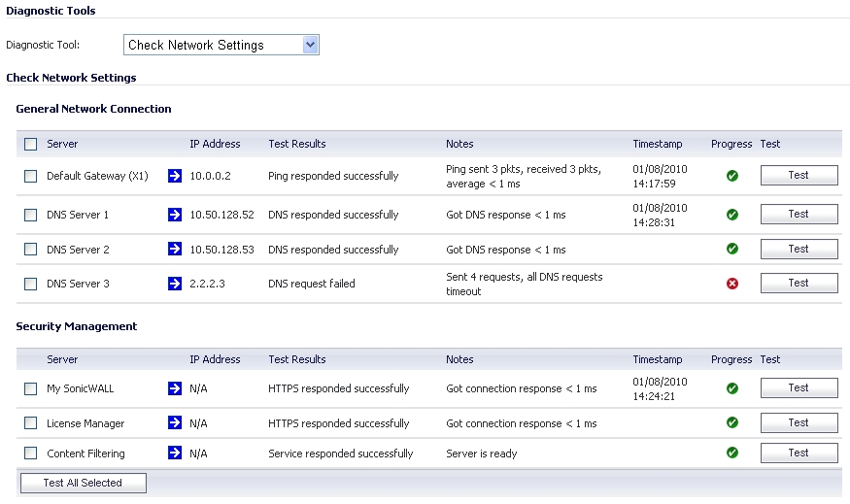This screenshot has height=504, width=850.
Task: Click Test All Selected button
Action: coord(83,483)
